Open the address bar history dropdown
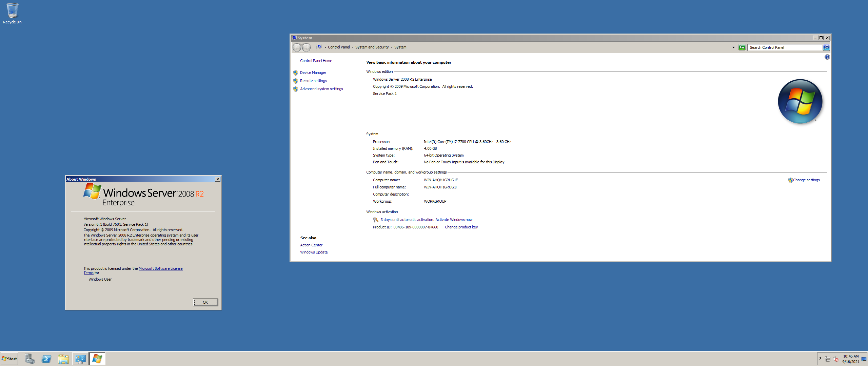This screenshot has height=366, width=868. coord(733,47)
